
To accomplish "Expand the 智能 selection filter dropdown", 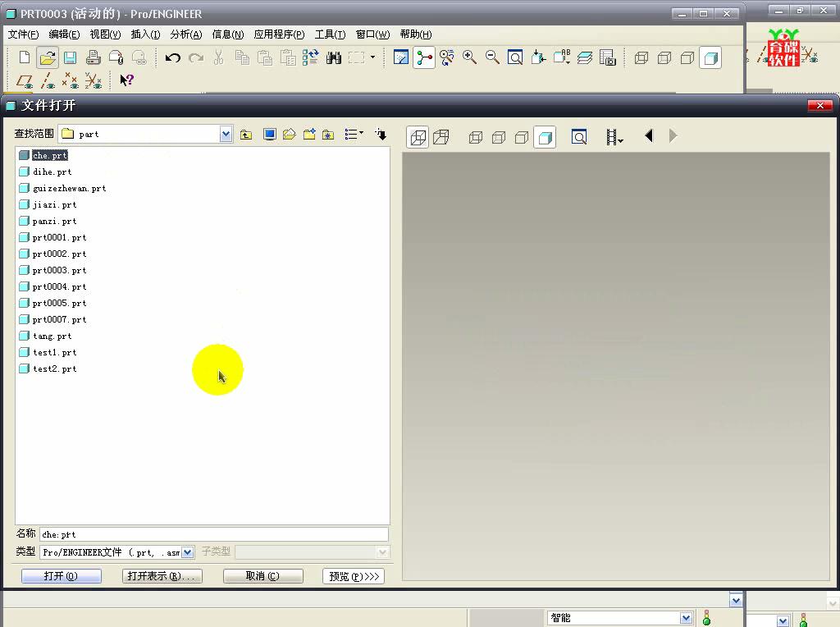I will tap(687, 618).
